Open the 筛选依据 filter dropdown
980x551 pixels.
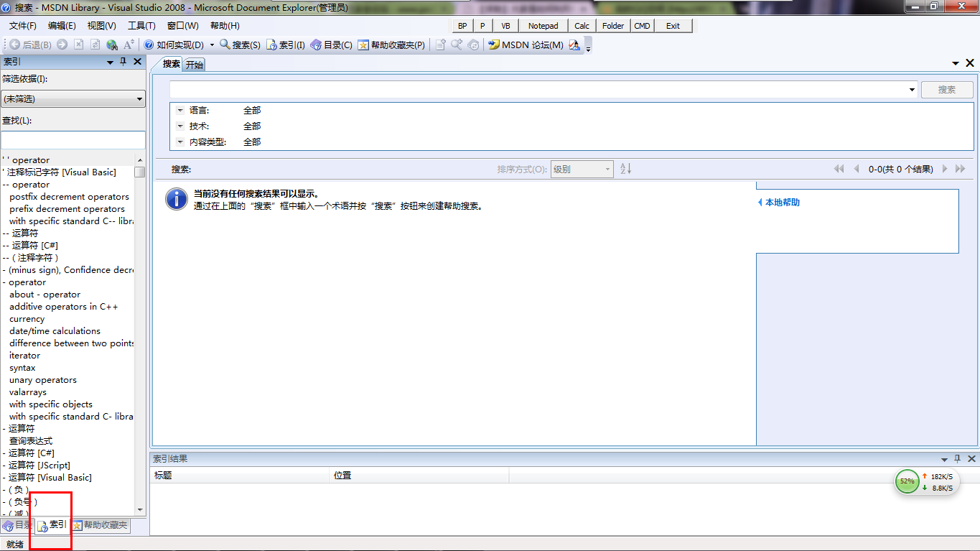73,99
